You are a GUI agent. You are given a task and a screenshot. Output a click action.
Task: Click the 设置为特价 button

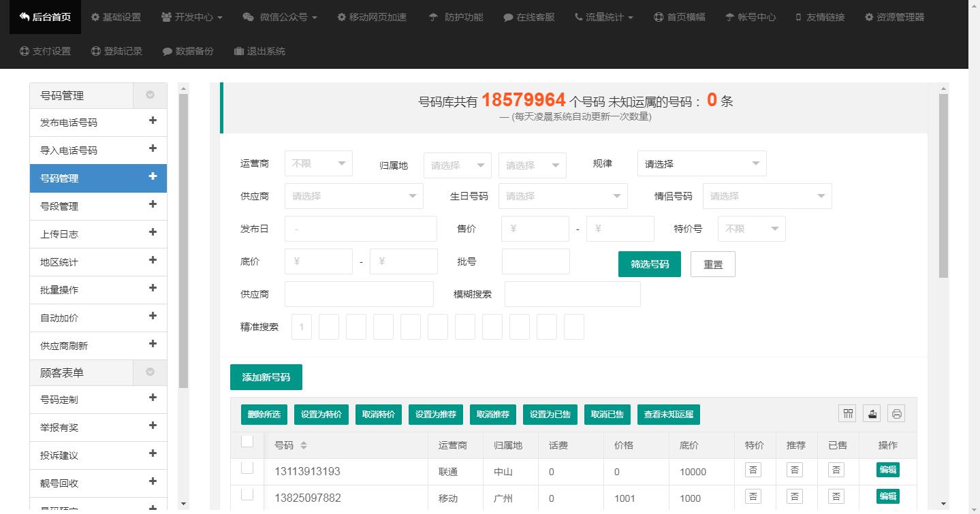[x=322, y=414]
